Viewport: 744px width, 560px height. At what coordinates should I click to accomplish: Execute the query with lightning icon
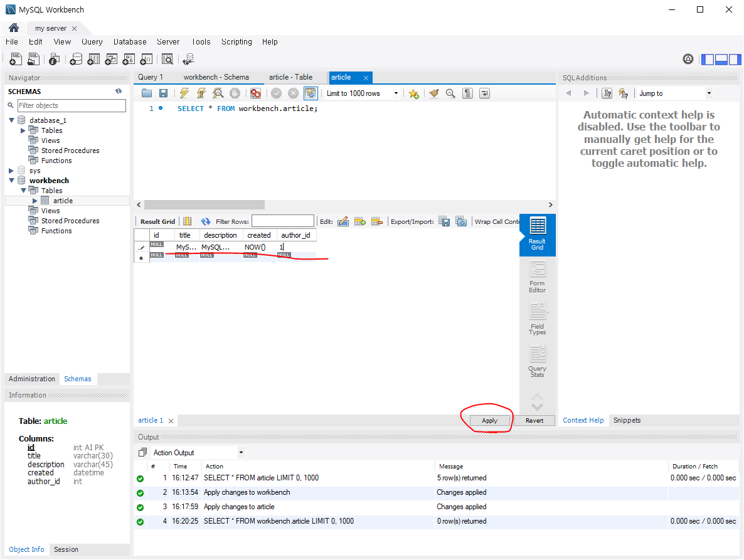pyautogui.click(x=184, y=93)
